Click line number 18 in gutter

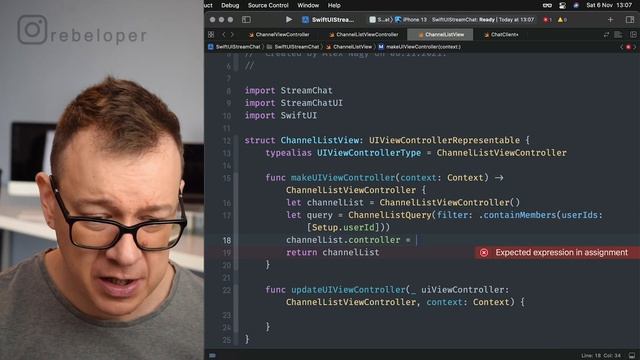pyautogui.click(x=227, y=240)
